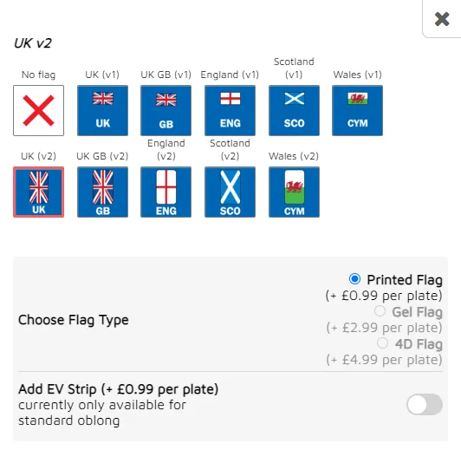461x476 pixels.
Task: Pick the UK GB (v1) flag tile
Action: tap(166, 110)
